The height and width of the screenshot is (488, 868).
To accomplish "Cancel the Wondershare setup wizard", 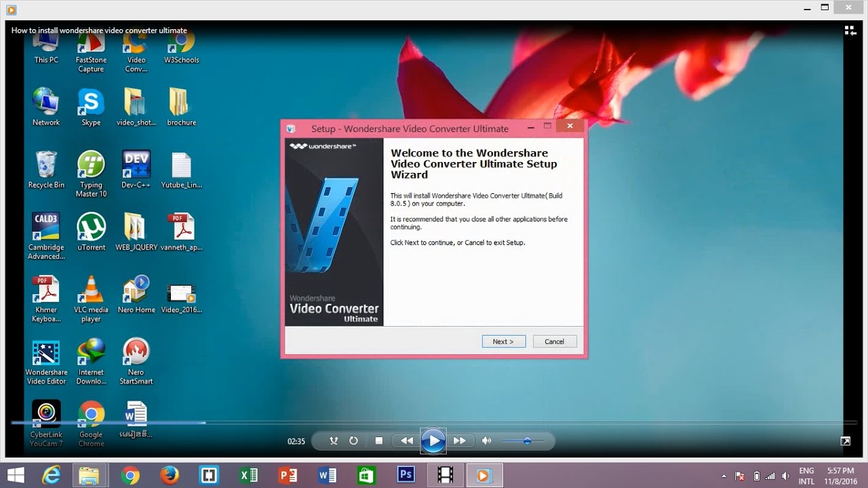I will (x=555, y=342).
